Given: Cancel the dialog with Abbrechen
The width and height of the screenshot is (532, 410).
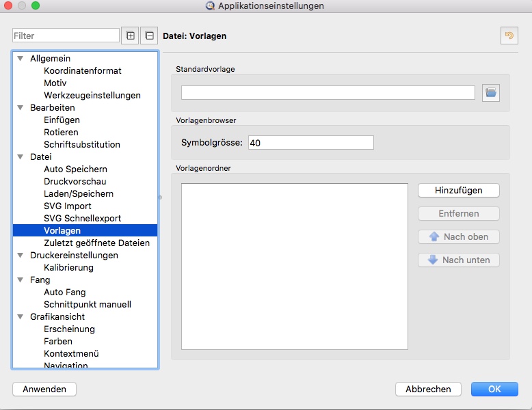Looking at the screenshot, I should pyautogui.click(x=428, y=389).
